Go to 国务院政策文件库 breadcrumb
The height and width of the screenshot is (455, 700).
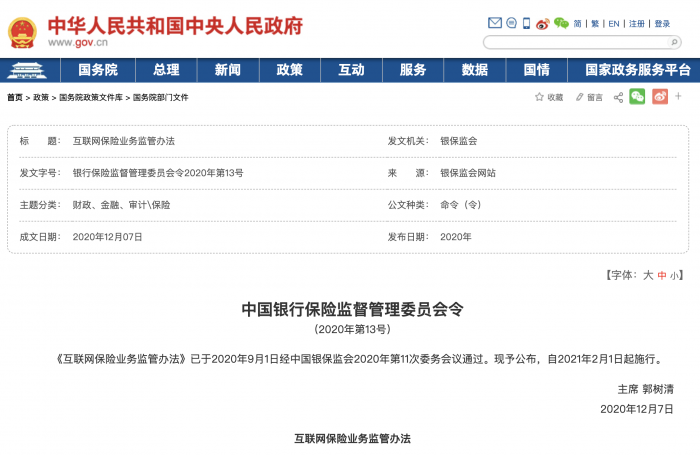pyautogui.click(x=91, y=97)
